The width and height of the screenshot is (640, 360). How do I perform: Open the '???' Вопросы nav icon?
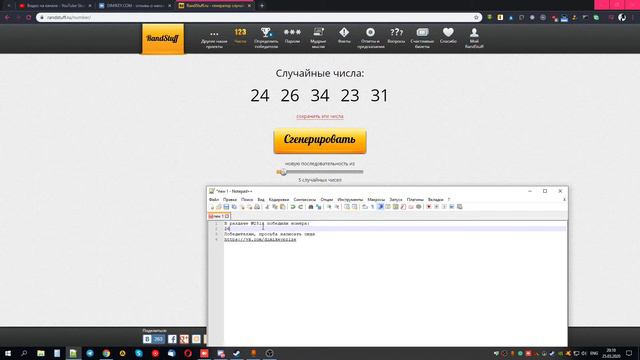(396, 32)
